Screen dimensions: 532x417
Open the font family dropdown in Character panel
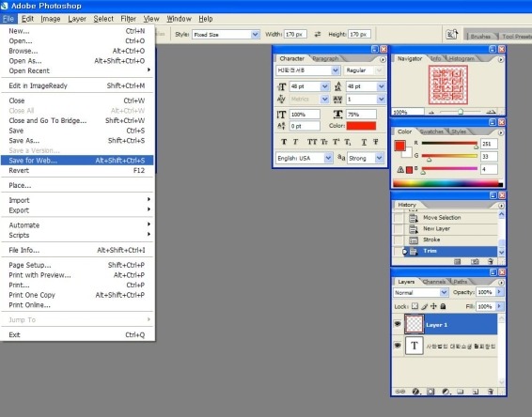click(336, 70)
